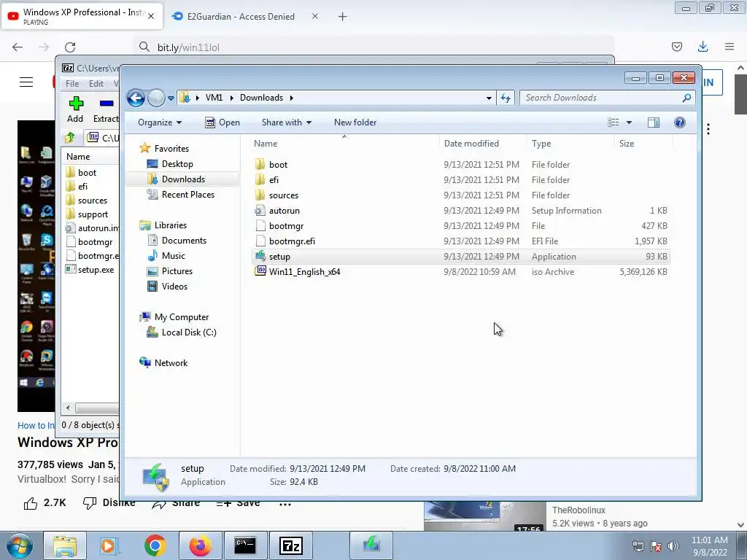The height and width of the screenshot is (560, 747).
Task: Open the 7-Zip File menu
Action: pos(72,84)
